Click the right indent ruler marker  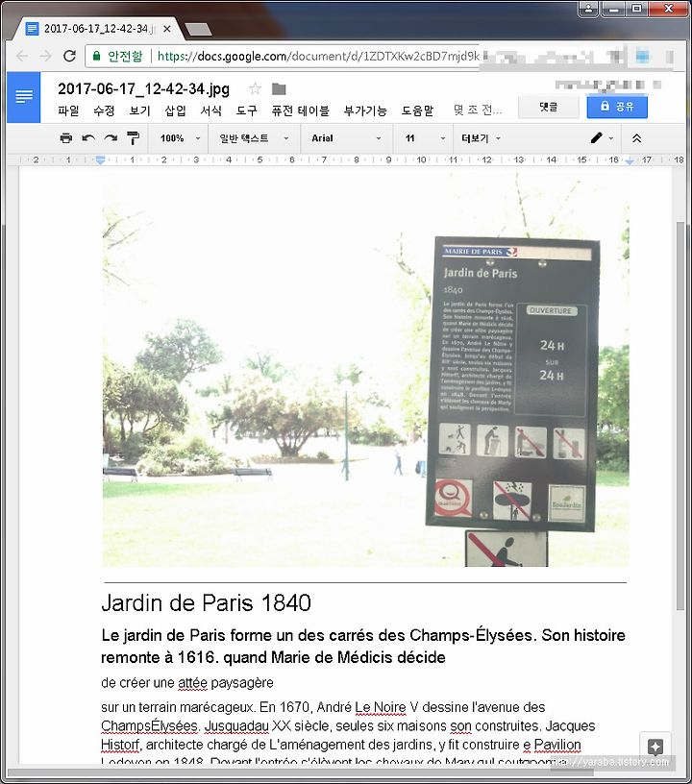(630, 160)
